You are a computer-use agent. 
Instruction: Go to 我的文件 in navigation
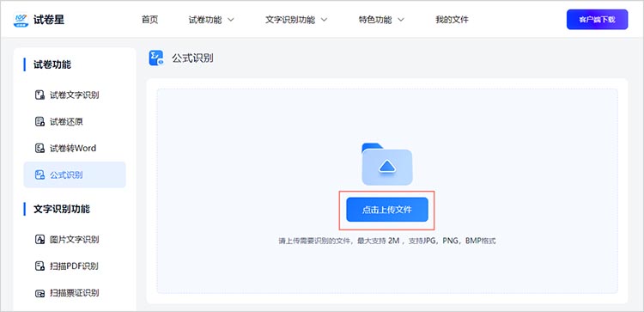pyautogui.click(x=452, y=20)
